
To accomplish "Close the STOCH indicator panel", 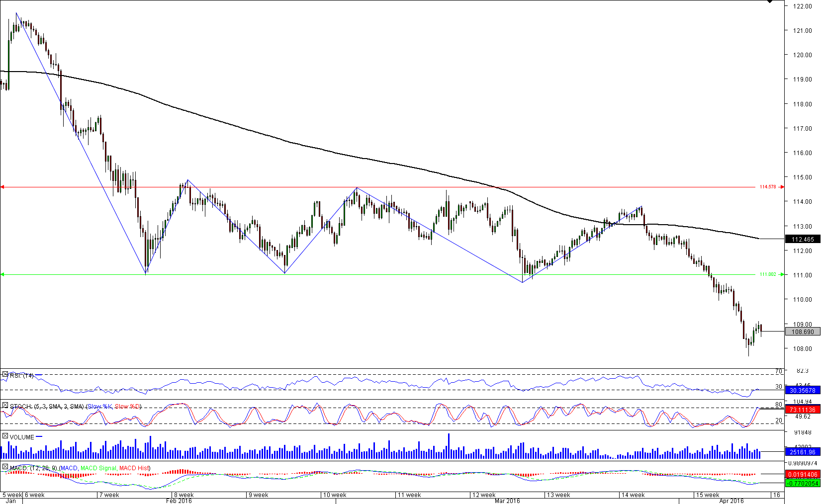I will [x=5, y=406].
